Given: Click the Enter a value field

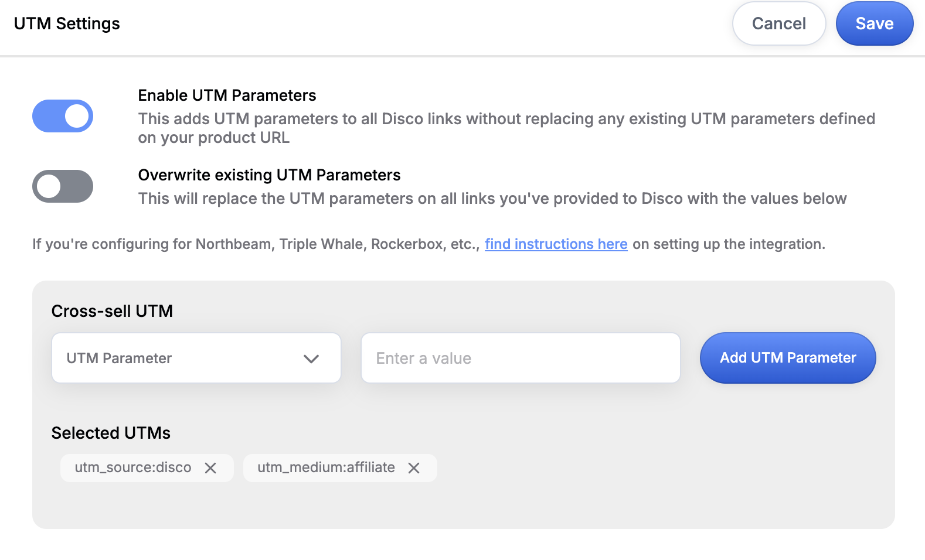Looking at the screenshot, I should pos(520,358).
